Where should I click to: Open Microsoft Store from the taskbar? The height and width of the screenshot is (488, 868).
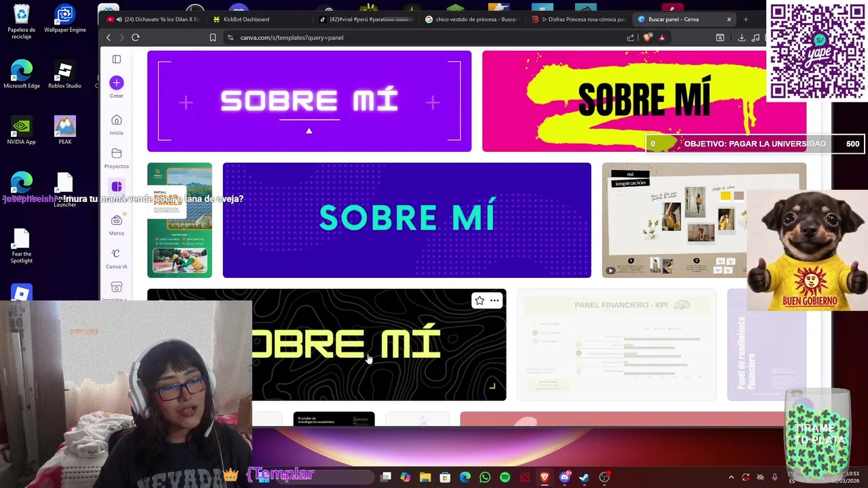point(445,478)
